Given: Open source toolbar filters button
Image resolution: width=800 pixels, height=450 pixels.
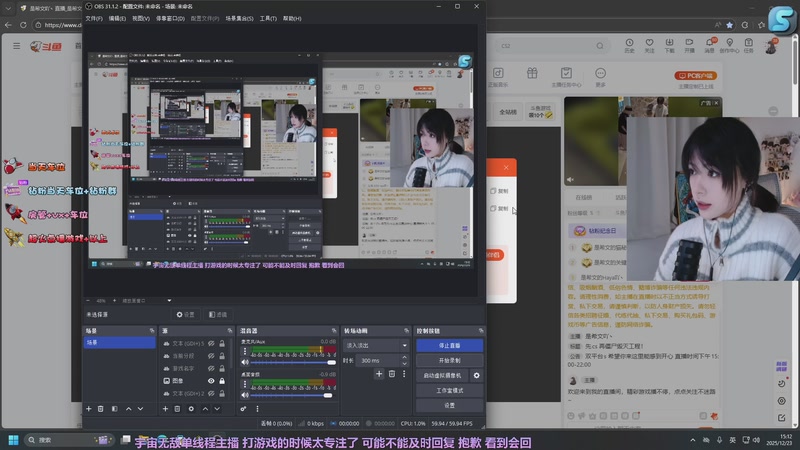Looking at the screenshot, I should (218, 315).
